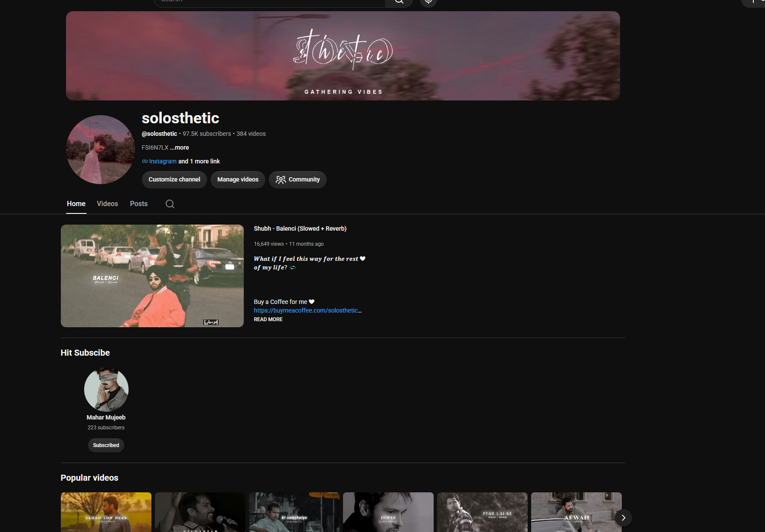765x532 pixels.
Task: Click the Customize channel button
Action: point(174,180)
